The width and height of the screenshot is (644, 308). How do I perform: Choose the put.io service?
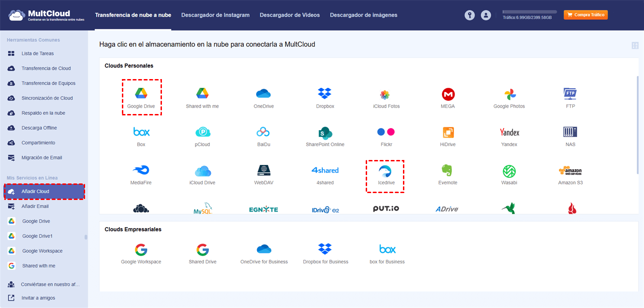tap(386, 209)
